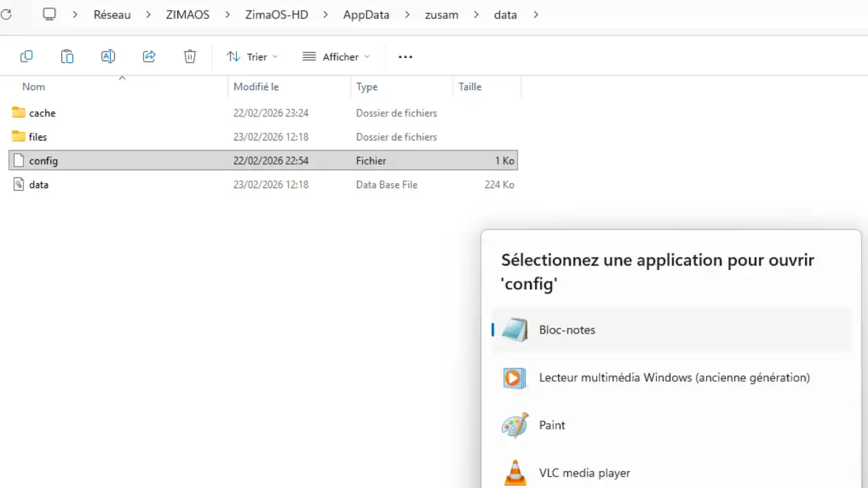Click the Rename icon in toolbar
This screenshot has height=488, width=868.
108,57
